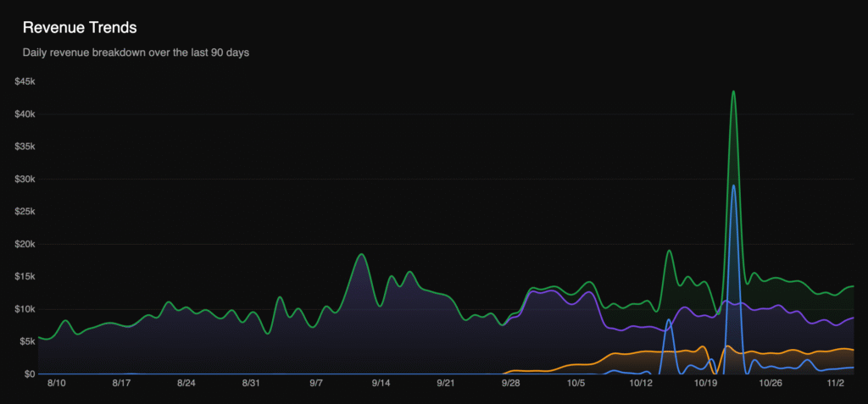Select the 8/10 date label
Viewport: 868px width, 404px height.
(x=56, y=384)
